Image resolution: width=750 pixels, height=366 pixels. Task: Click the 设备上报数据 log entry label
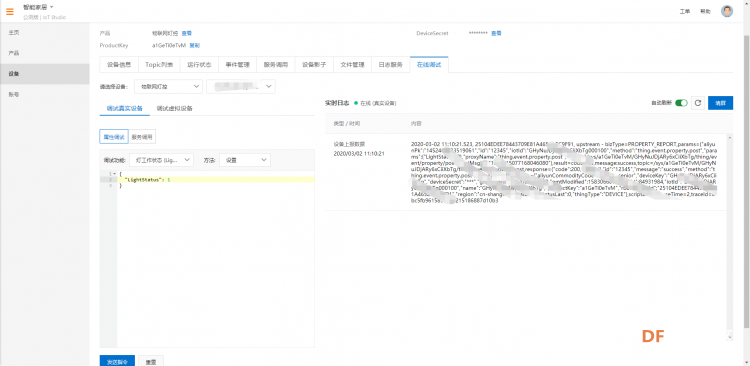coord(349,144)
